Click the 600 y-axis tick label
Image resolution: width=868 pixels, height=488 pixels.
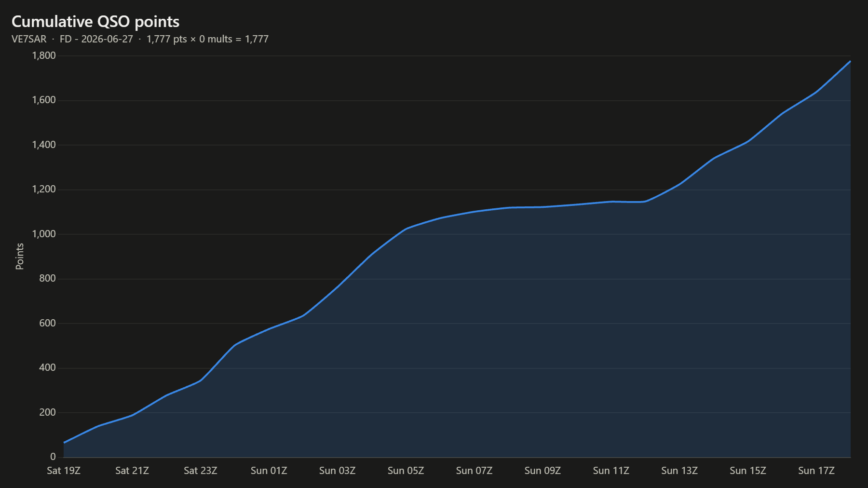coord(47,323)
